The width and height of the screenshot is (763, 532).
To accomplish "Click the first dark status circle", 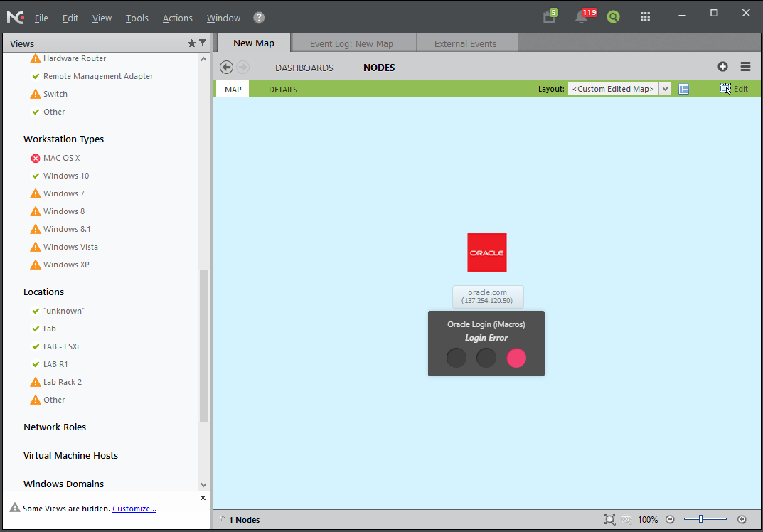I will tap(457, 358).
